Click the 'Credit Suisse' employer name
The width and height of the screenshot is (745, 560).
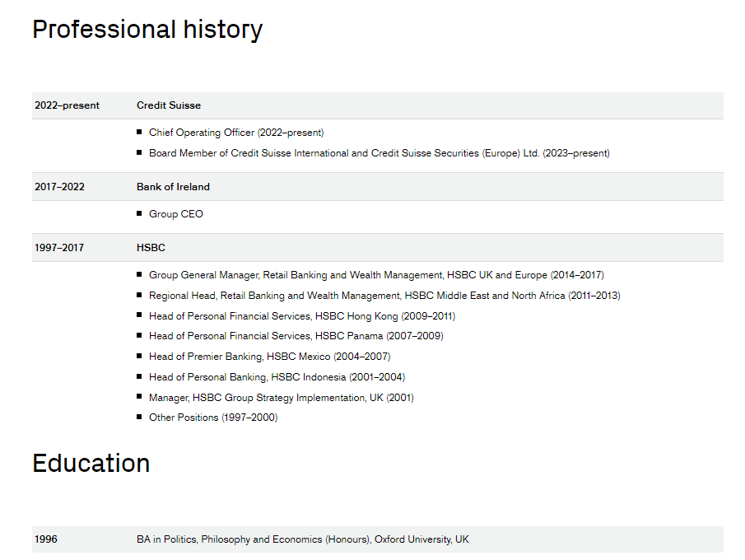169,105
